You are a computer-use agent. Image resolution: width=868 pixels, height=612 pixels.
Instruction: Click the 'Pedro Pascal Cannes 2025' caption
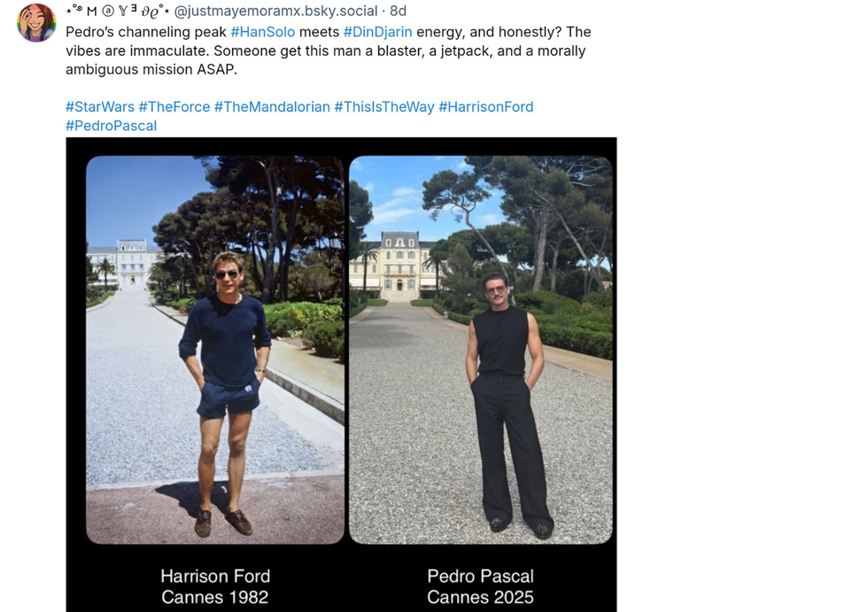pyautogui.click(x=480, y=586)
